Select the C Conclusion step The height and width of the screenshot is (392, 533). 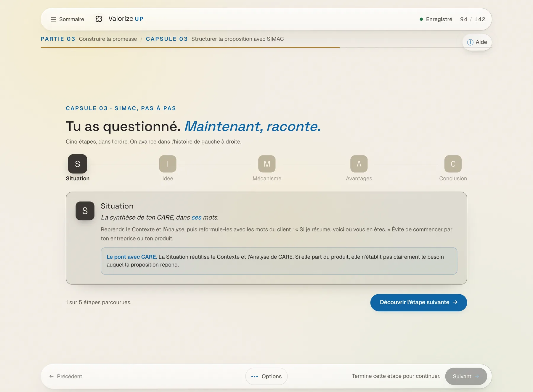coord(453,168)
